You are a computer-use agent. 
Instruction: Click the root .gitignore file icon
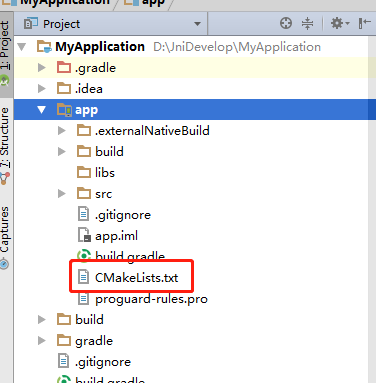[63, 361]
